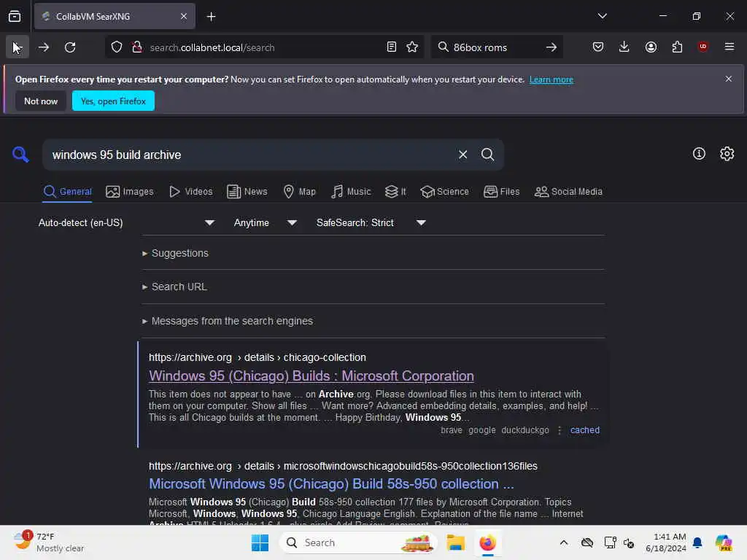This screenshot has width=747, height=560.
Task: Open first result's more options dots
Action: click(560, 430)
